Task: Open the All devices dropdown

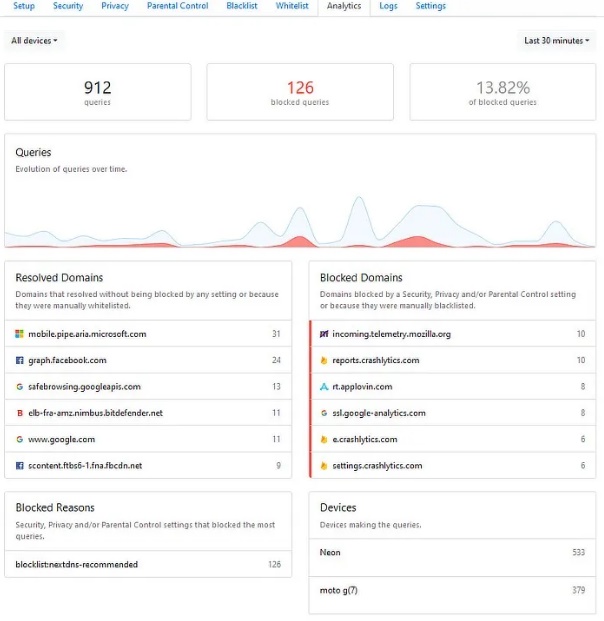Action: point(34,40)
